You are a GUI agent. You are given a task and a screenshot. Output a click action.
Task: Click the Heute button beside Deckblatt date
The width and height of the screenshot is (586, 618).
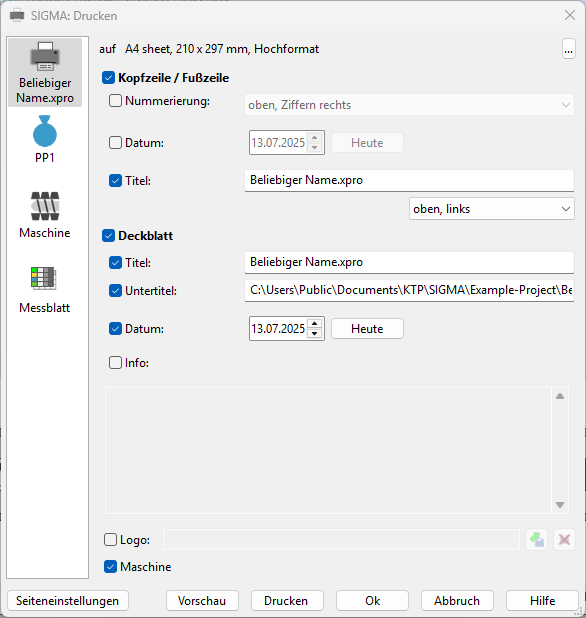point(367,329)
